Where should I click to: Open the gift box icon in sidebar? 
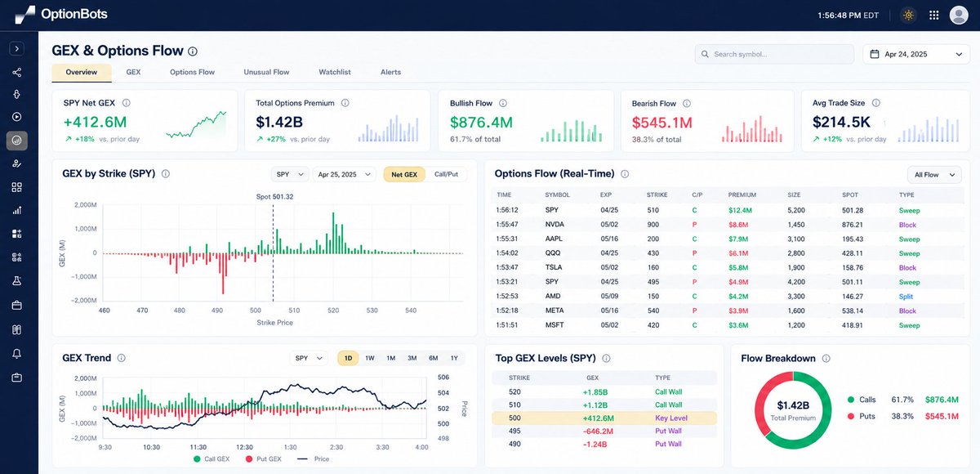click(16, 329)
